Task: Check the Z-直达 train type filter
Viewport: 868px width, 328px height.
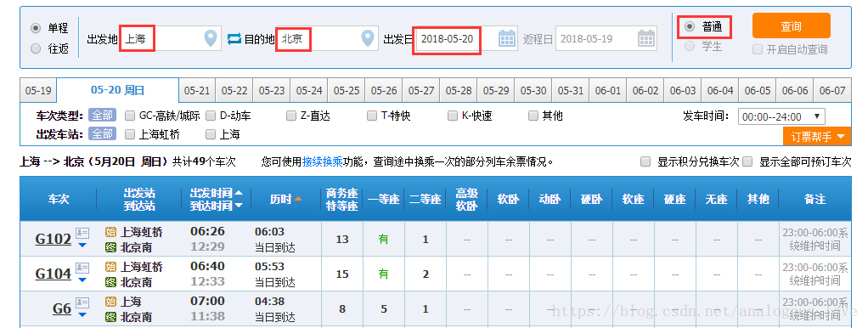Action: (291, 116)
